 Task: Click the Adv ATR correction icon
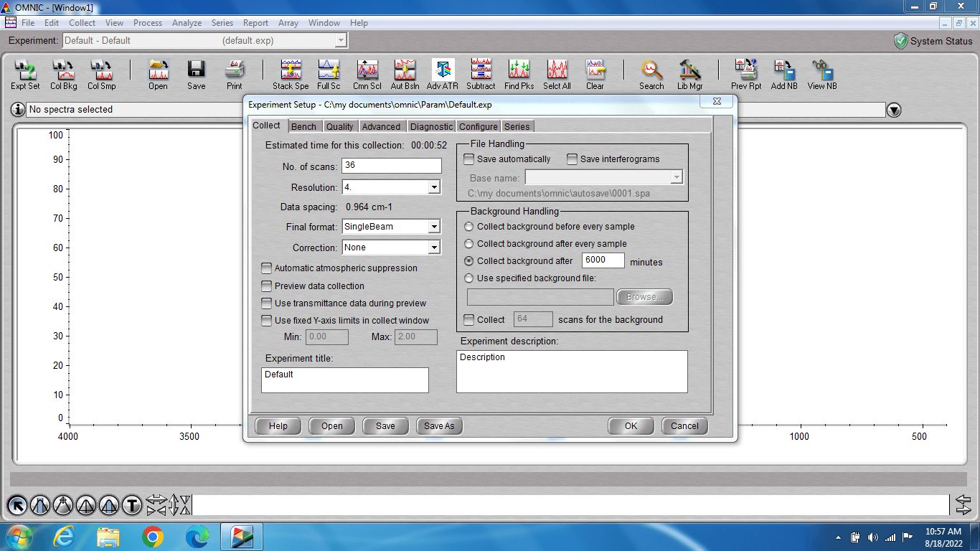442,74
